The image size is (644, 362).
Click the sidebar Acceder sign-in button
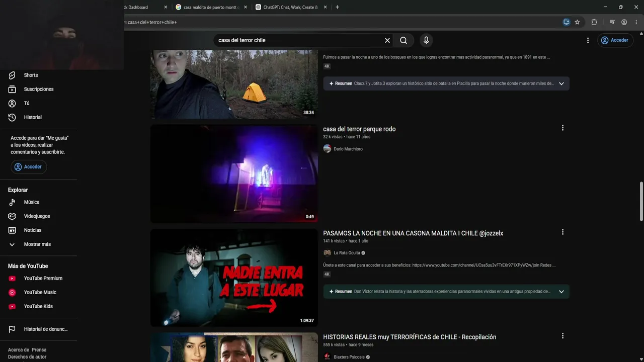[x=29, y=167]
